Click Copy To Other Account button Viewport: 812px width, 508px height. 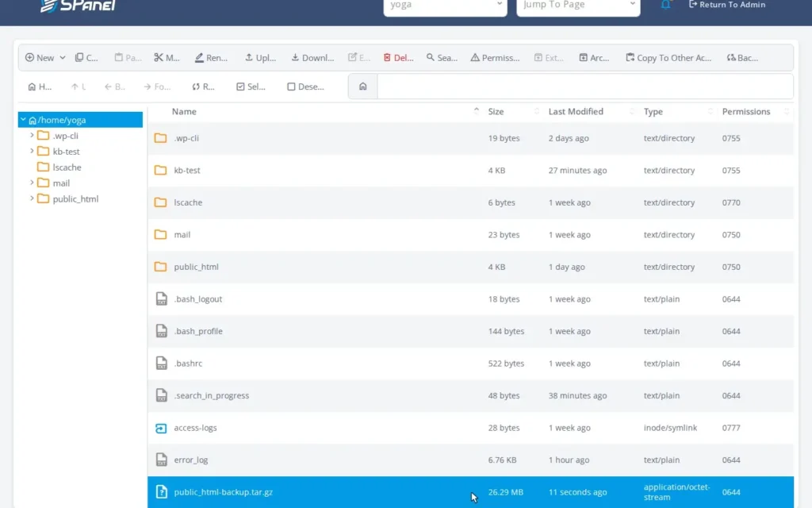pos(668,57)
